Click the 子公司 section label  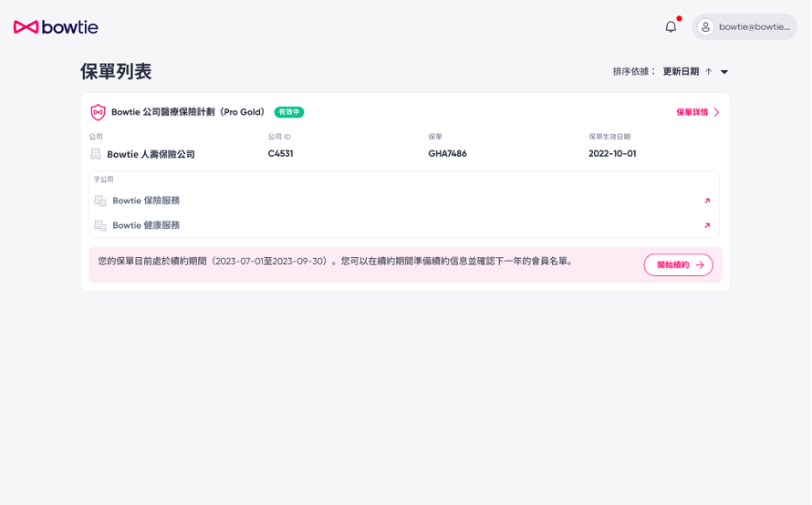(x=104, y=180)
